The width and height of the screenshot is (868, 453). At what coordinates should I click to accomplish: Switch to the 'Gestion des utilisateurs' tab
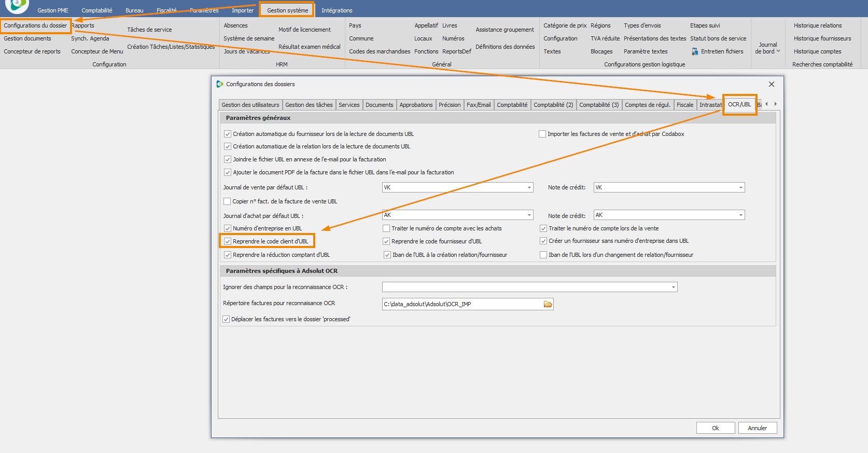250,105
